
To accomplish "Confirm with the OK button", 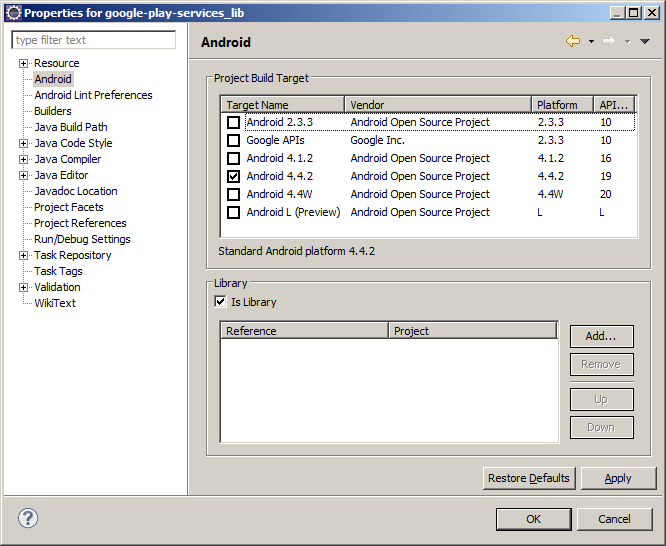I will click(533, 519).
